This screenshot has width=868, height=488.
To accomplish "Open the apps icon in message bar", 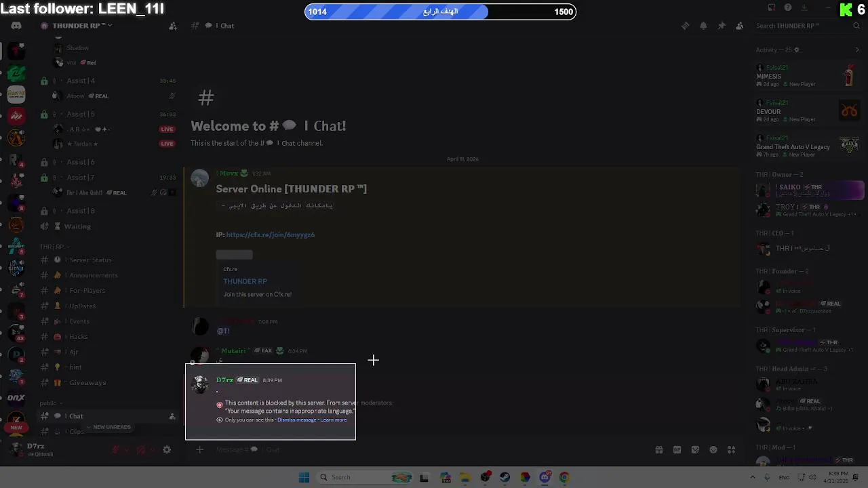I will [x=732, y=449].
